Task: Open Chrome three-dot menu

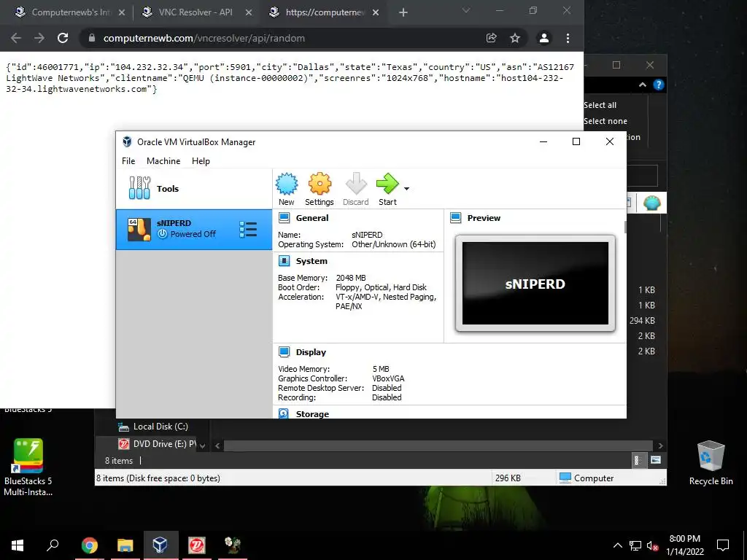Action: tap(568, 38)
